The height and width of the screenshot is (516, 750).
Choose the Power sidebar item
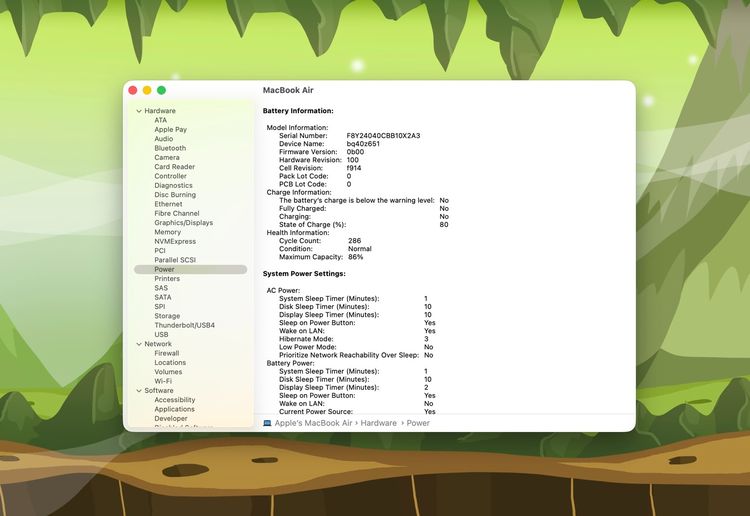(x=164, y=269)
